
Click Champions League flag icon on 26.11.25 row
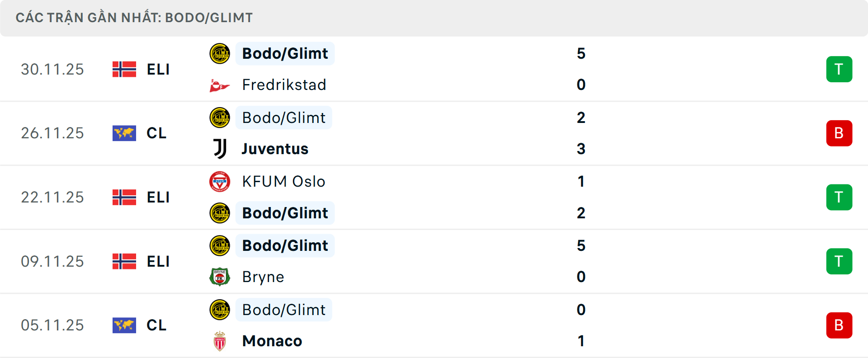click(x=124, y=133)
